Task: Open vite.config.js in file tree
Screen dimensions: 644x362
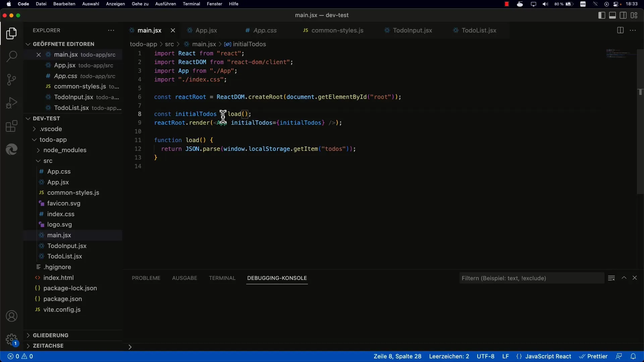Action: click(x=62, y=310)
